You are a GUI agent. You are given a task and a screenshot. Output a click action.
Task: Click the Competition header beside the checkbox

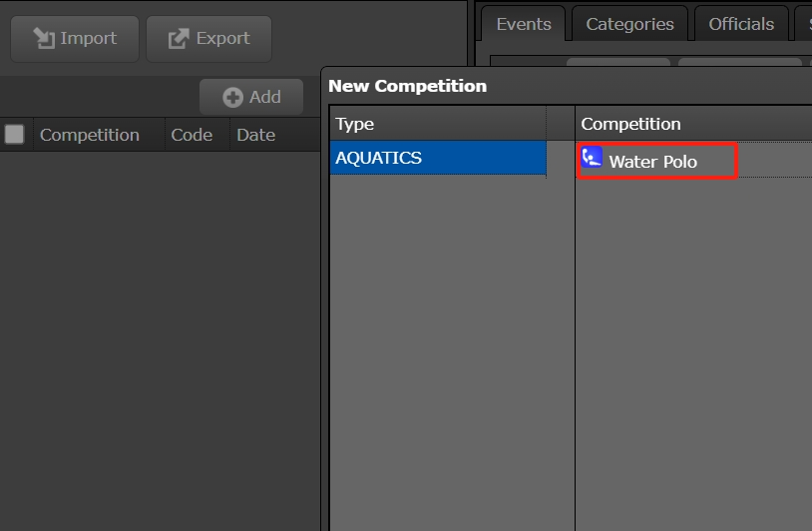90,135
